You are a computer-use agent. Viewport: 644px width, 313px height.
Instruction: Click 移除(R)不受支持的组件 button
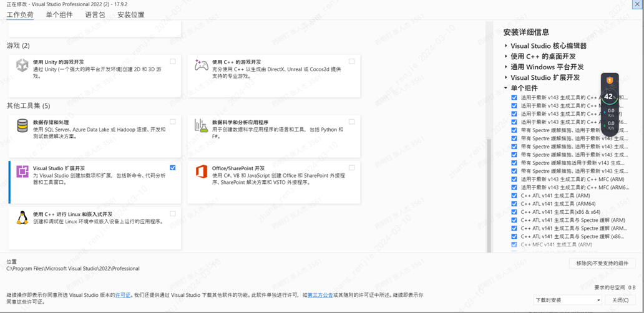pyautogui.click(x=603, y=263)
